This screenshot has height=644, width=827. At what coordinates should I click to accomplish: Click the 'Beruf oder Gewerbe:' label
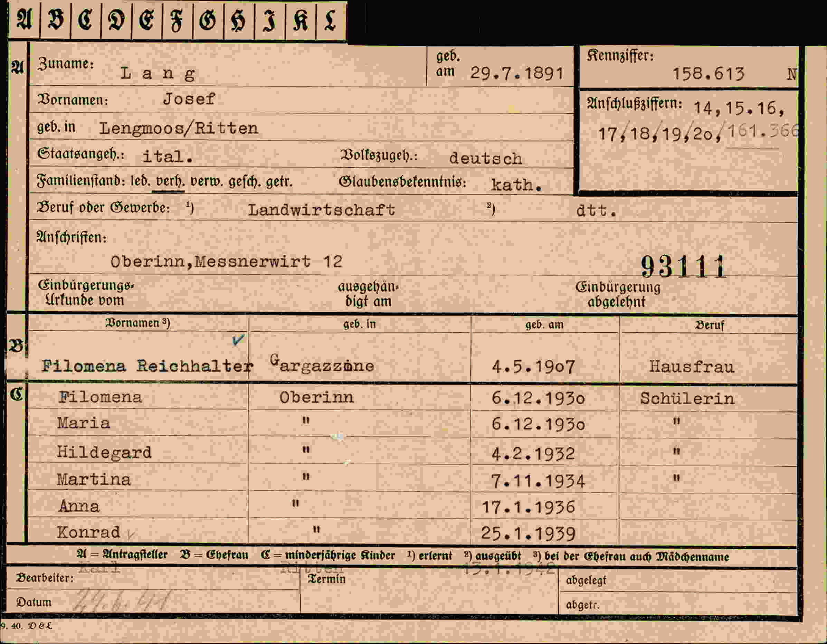coord(103,208)
